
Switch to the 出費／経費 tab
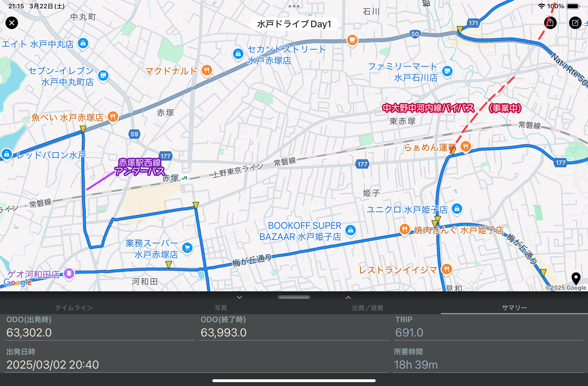pos(367,308)
